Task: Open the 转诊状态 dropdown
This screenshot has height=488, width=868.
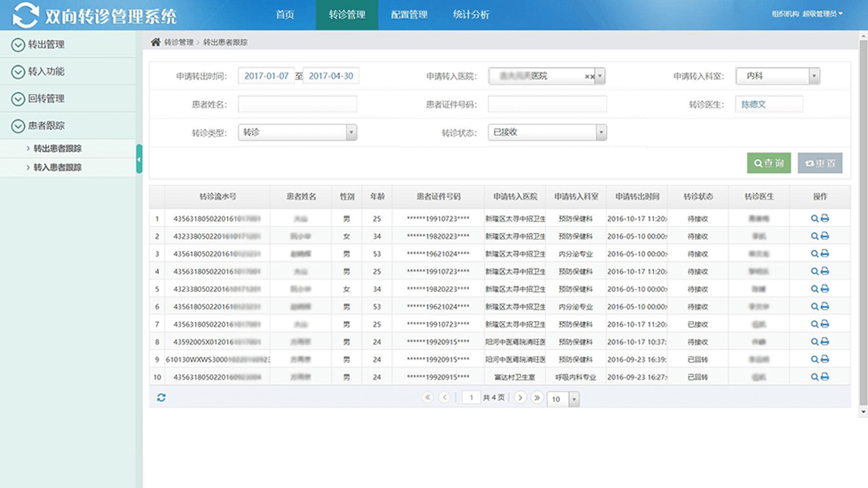Action: (547, 132)
